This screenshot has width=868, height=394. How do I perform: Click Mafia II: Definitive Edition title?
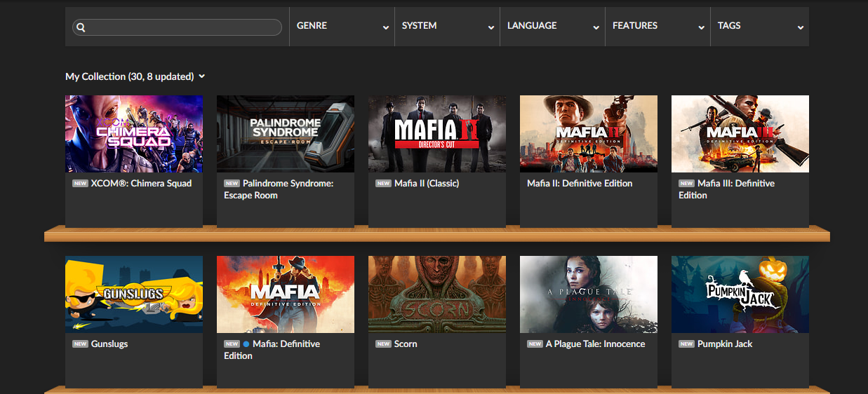tap(580, 184)
